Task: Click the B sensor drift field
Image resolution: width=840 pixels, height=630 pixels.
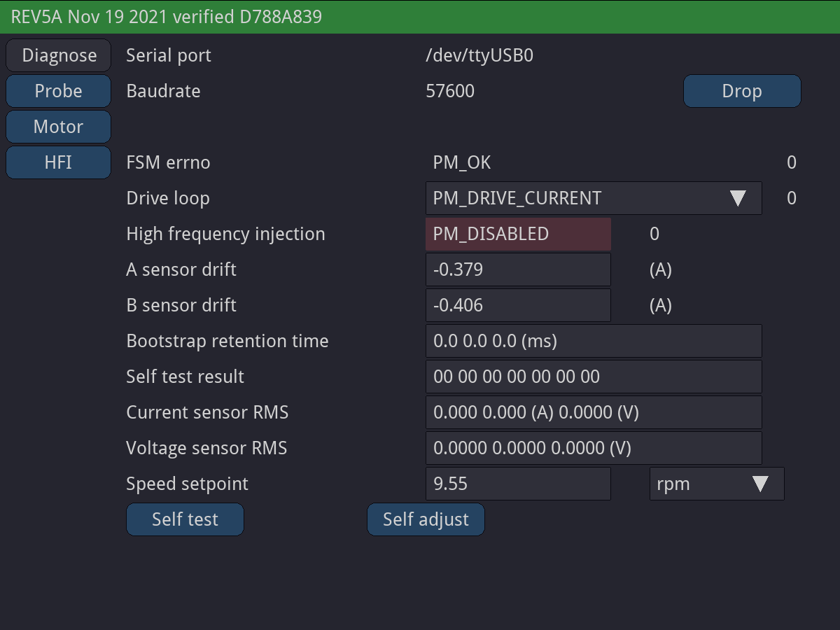Action: tap(518, 305)
